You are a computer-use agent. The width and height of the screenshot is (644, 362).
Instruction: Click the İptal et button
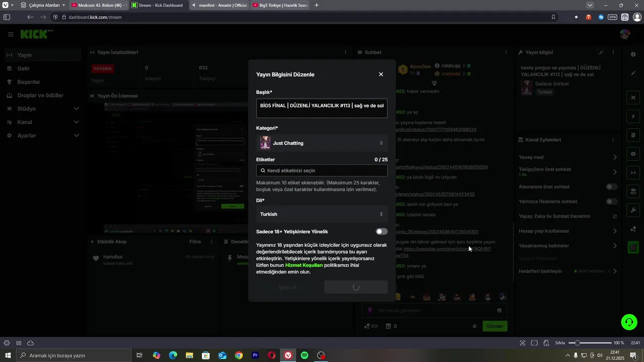pyautogui.click(x=288, y=287)
